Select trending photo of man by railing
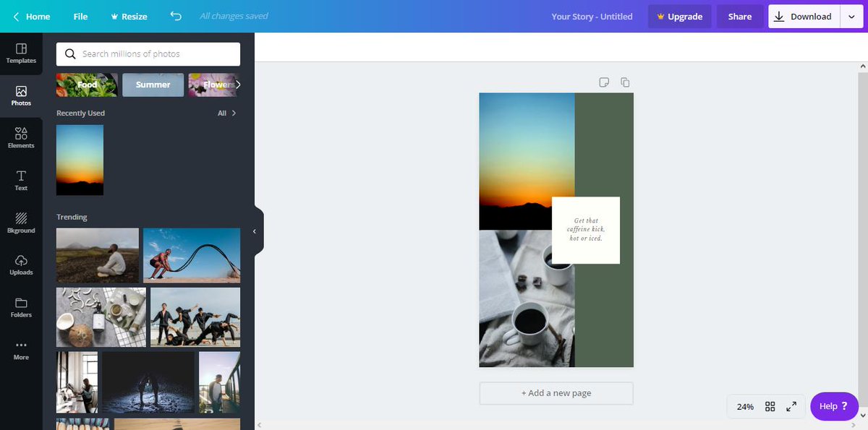 pyautogui.click(x=219, y=382)
